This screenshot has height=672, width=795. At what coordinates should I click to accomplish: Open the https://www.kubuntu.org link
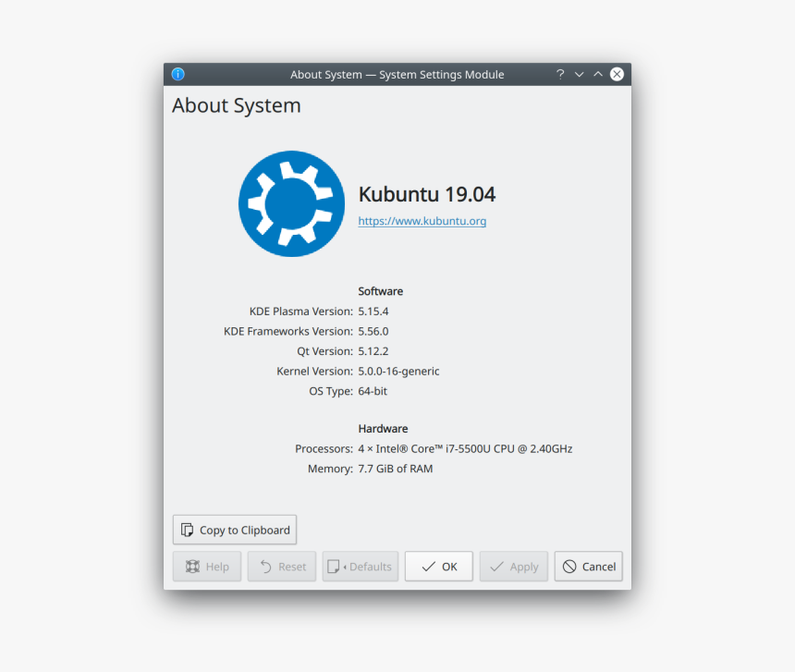click(422, 221)
